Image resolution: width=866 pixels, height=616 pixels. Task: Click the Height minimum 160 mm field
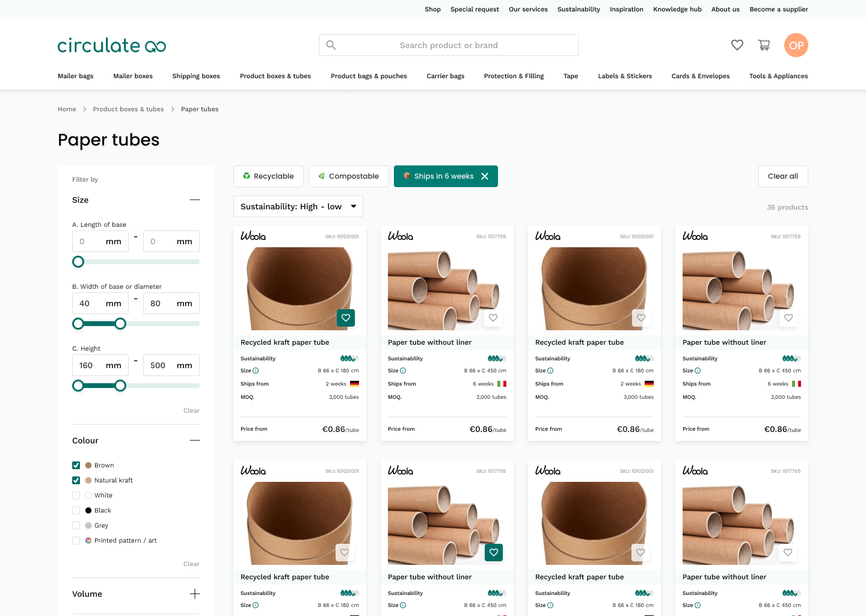click(100, 365)
